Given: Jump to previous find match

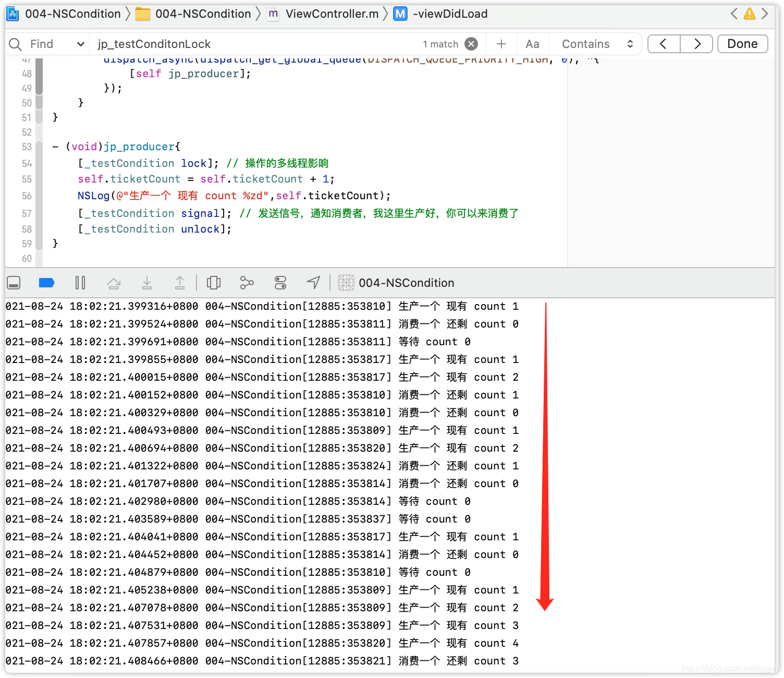Looking at the screenshot, I should click(x=664, y=44).
